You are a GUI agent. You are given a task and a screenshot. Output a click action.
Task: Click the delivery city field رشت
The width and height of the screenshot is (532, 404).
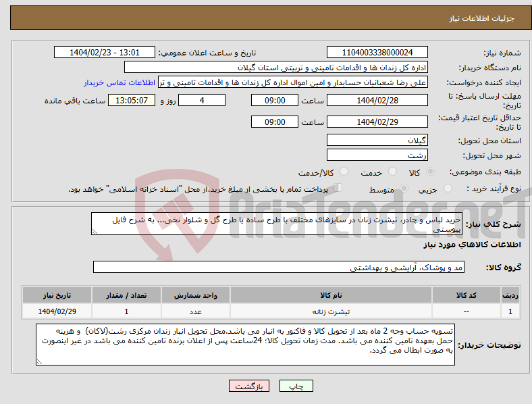(377, 155)
